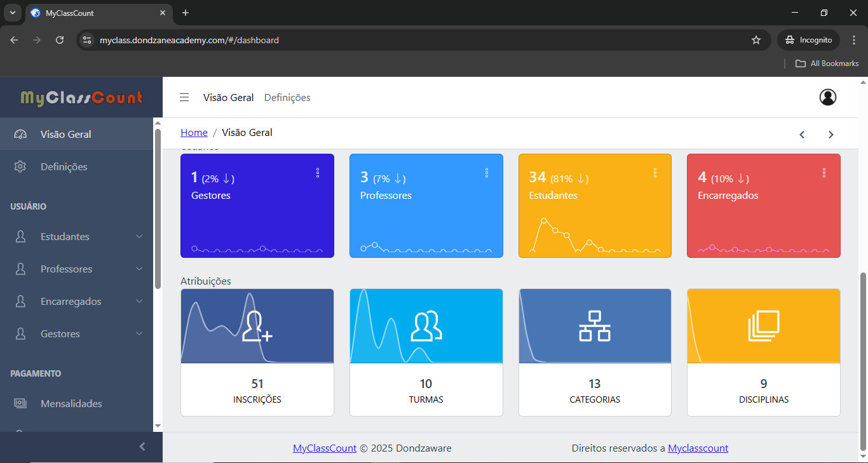The height and width of the screenshot is (463, 868).
Task: Click the hamburger menu sidebar toggle
Action: click(184, 97)
